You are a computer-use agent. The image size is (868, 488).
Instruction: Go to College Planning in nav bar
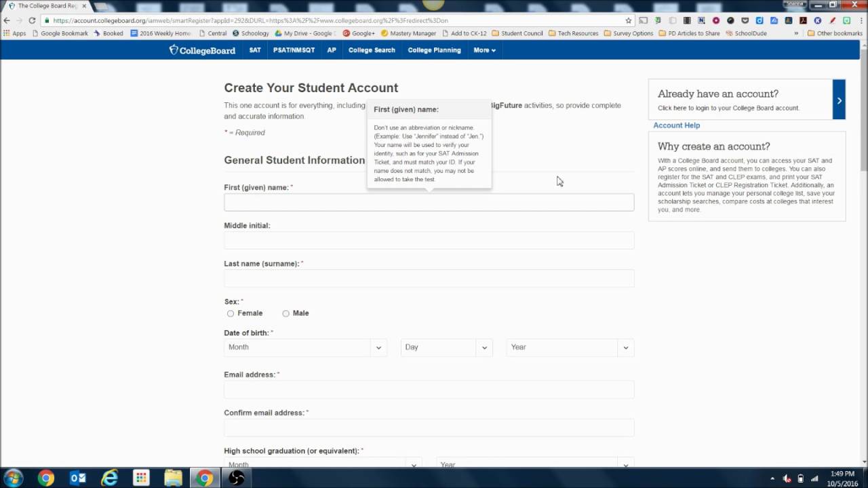434,50
